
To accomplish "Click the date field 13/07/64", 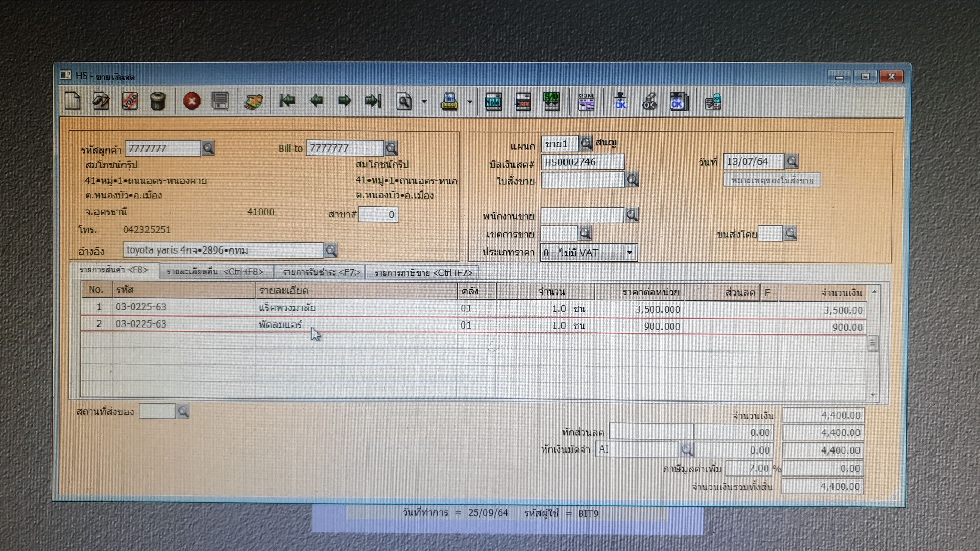I will click(753, 162).
